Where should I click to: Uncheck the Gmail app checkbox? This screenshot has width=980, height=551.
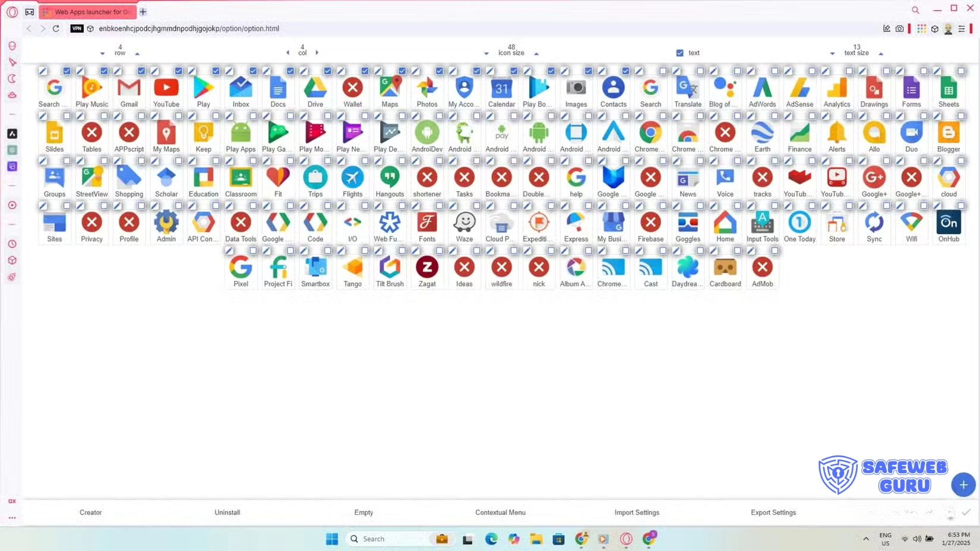(141, 71)
